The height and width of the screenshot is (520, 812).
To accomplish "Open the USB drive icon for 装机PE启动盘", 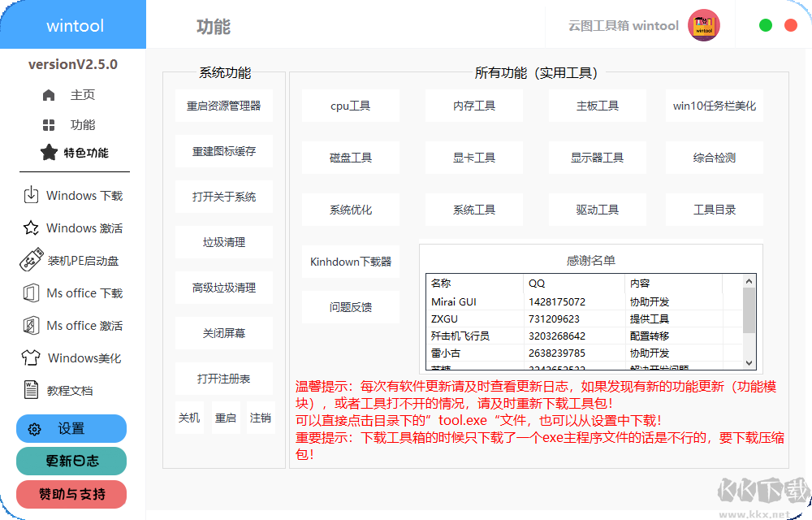I will click(30, 261).
